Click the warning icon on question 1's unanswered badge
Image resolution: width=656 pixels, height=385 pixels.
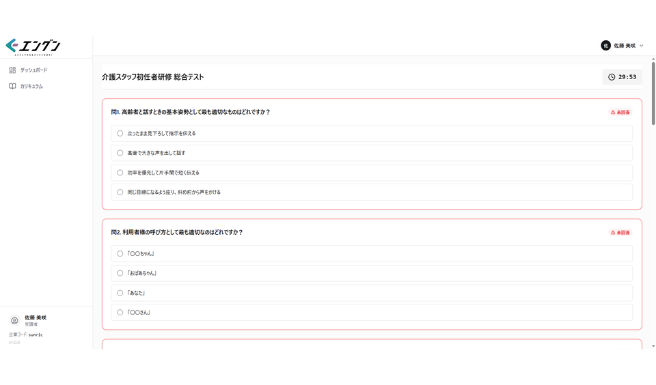pyautogui.click(x=613, y=112)
